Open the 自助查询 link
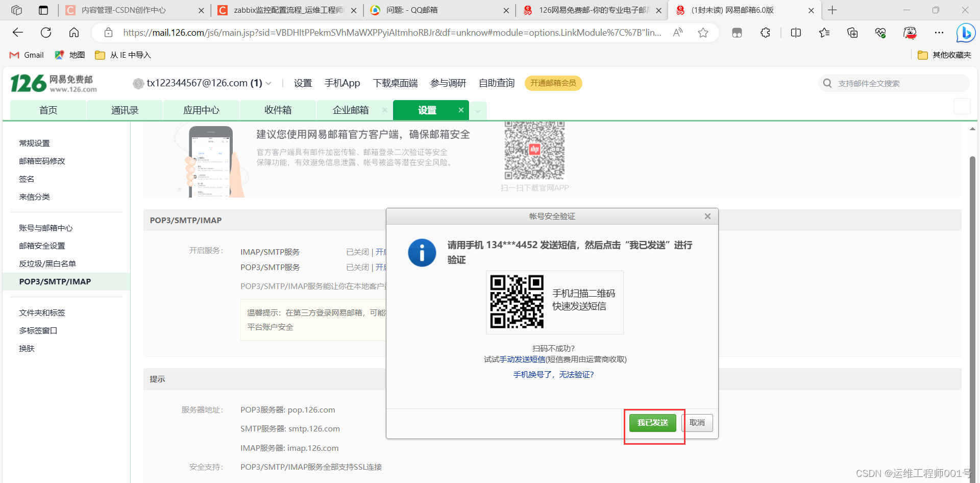This screenshot has height=483, width=980. point(497,83)
